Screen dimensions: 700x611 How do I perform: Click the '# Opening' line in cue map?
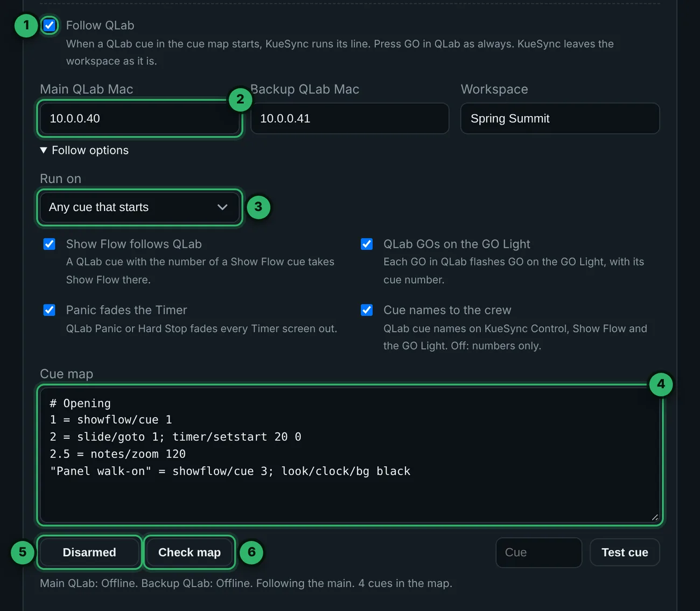pyautogui.click(x=80, y=403)
